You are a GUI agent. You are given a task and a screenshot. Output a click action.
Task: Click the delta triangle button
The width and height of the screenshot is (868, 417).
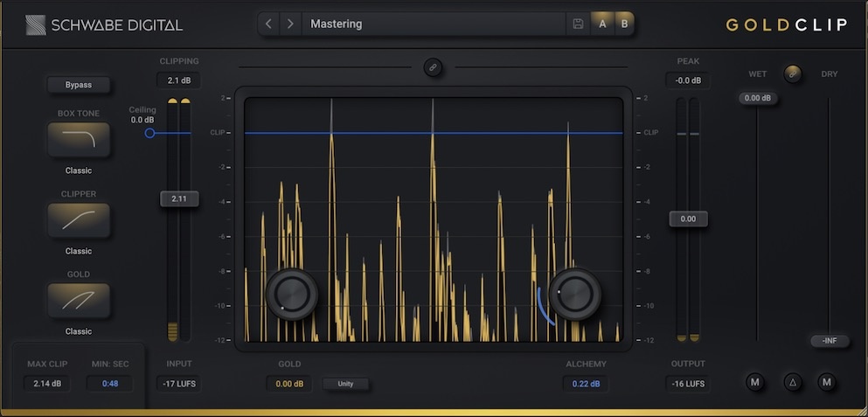pyautogui.click(x=793, y=382)
